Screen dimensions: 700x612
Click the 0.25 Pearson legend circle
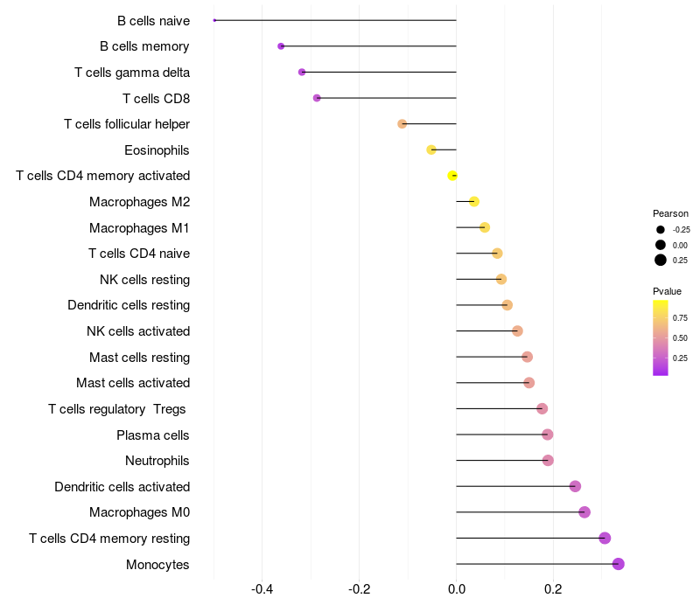661,260
